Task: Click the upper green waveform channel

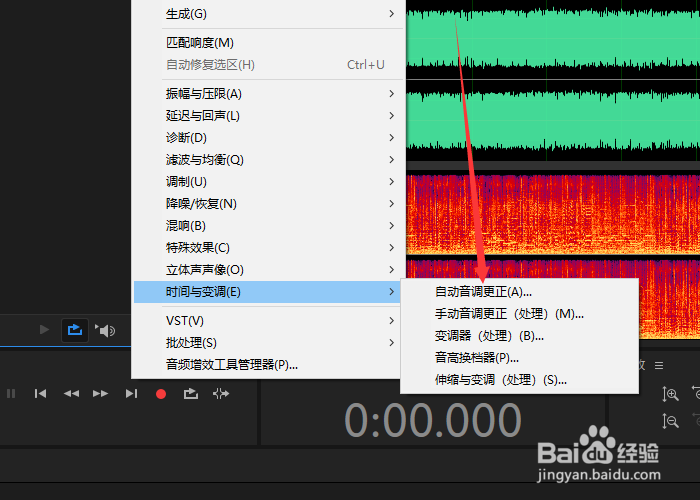Action: 553,39
